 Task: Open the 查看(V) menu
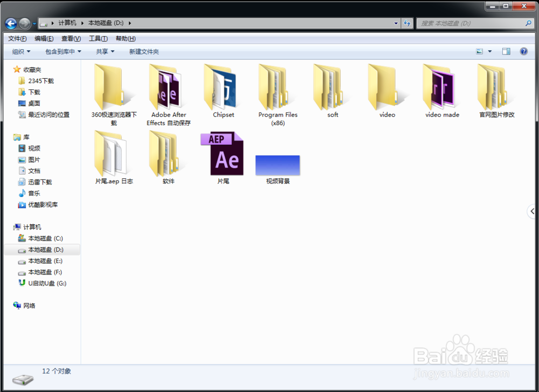point(71,38)
